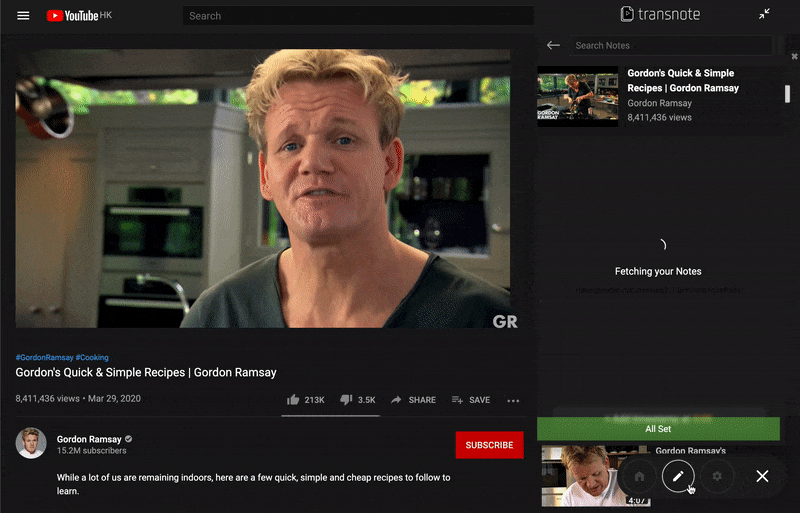
Task: Go back using transnote back arrow
Action: 553,45
